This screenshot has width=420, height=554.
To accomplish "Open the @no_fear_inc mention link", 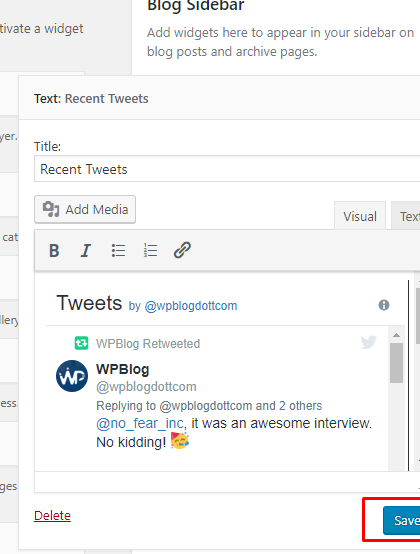I will tap(140, 423).
